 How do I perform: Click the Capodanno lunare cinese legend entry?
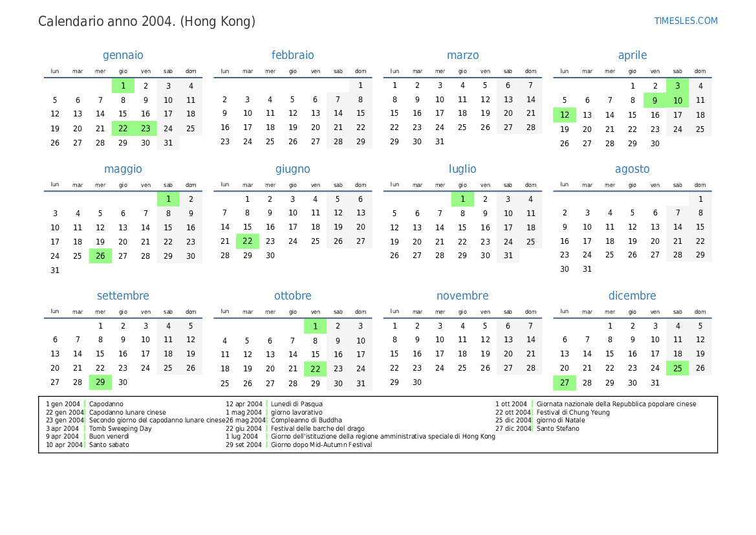pyautogui.click(x=127, y=412)
